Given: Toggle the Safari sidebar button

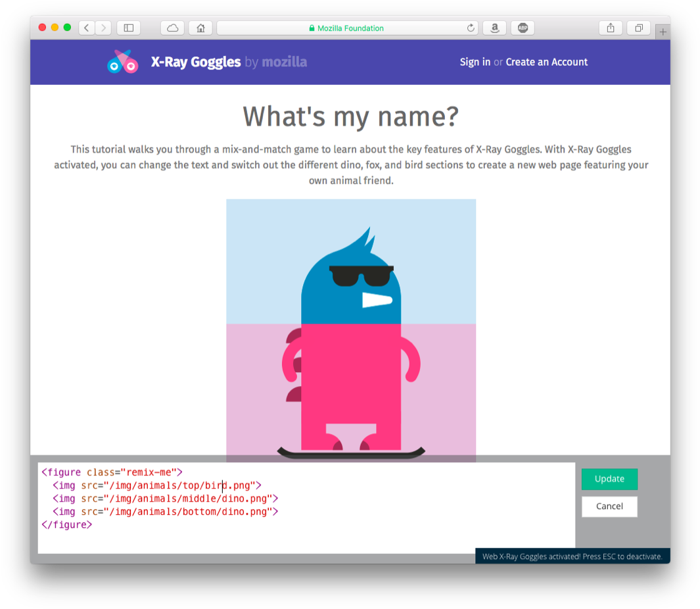Looking at the screenshot, I should [129, 28].
